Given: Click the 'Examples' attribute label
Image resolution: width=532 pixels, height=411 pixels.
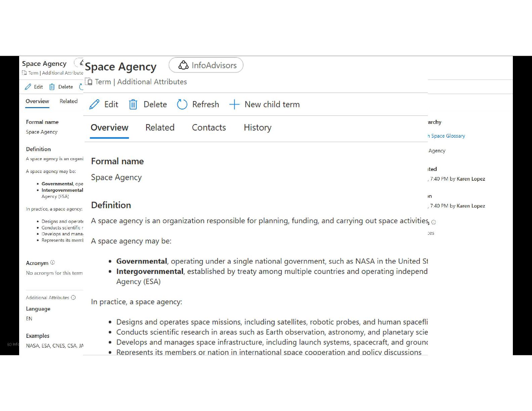Looking at the screenshot, I should pos(38,336).
